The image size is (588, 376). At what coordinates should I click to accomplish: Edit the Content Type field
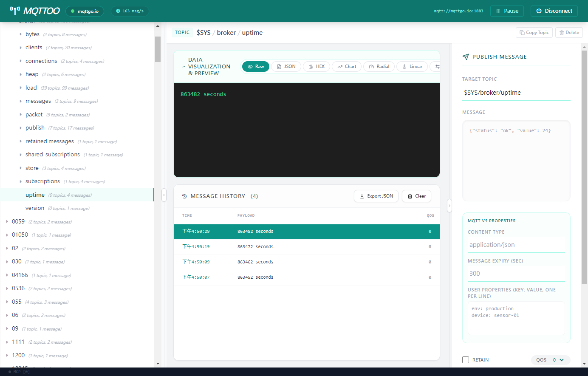pos(516,245)
